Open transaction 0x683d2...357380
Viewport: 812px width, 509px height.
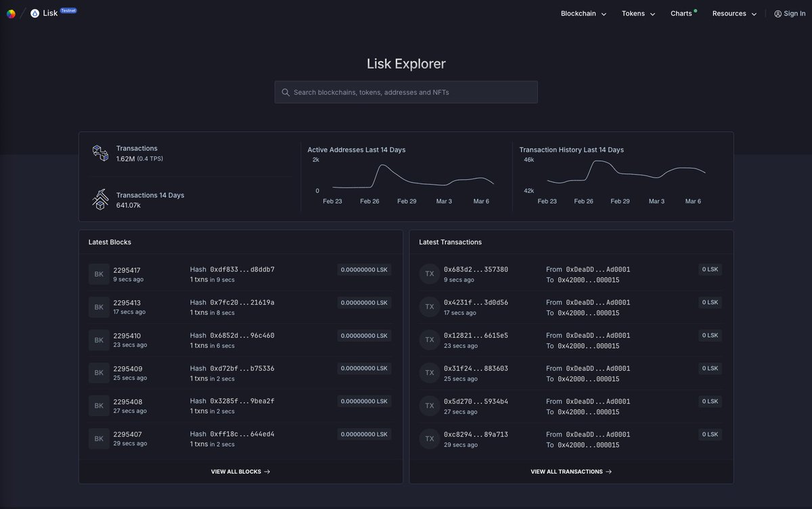[476, 269]
